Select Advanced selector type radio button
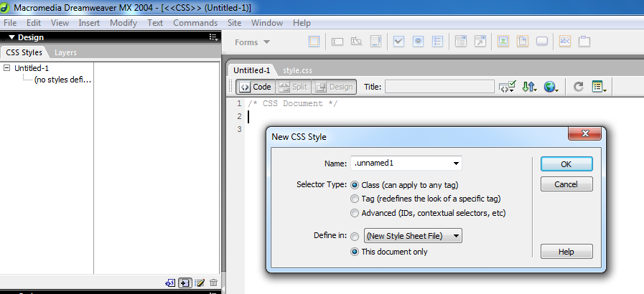644x294 pixels. pyautogui.click(x=355, y=213)
